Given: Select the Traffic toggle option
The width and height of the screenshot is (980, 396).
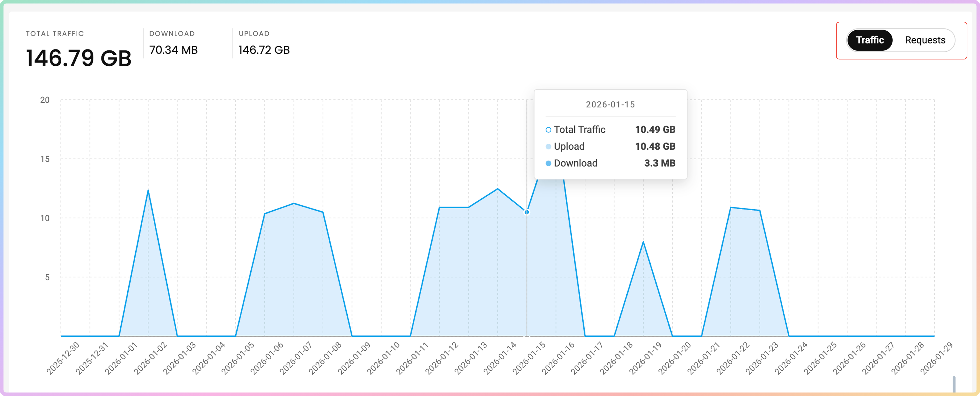Looking at the screenshot, I should (870, 40).
